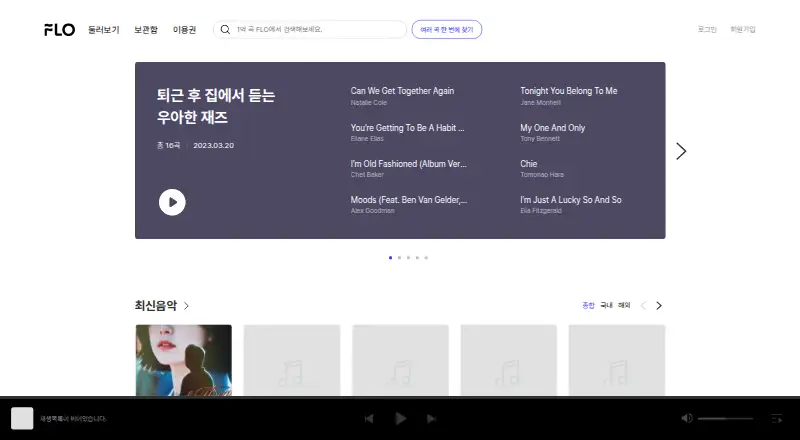Viewport: 800px width, 440px height.
Task: Play the jazz playlist with the round play button
Action: coord(172,202)
